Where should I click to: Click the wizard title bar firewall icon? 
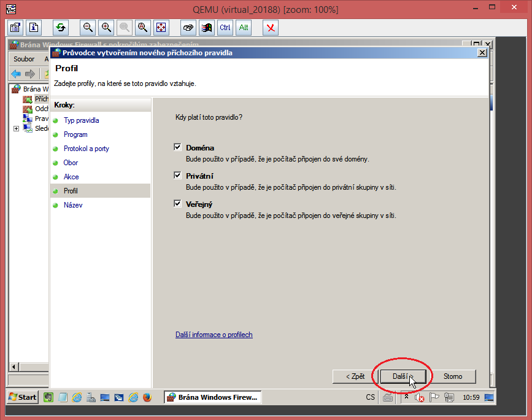coord(56,53)
